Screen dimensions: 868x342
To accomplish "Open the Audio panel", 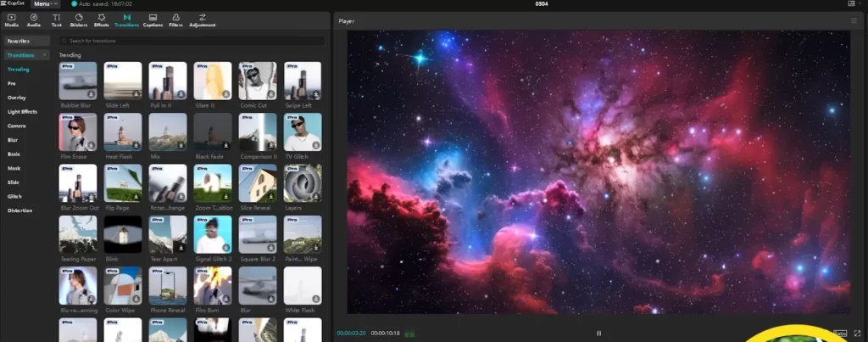I will pyautogui.click(x=34, y=20).
